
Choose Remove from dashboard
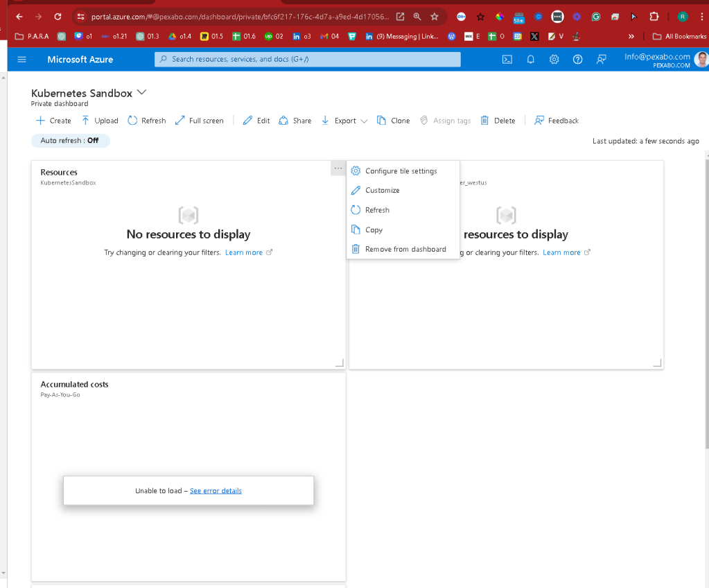click(403, 249)
